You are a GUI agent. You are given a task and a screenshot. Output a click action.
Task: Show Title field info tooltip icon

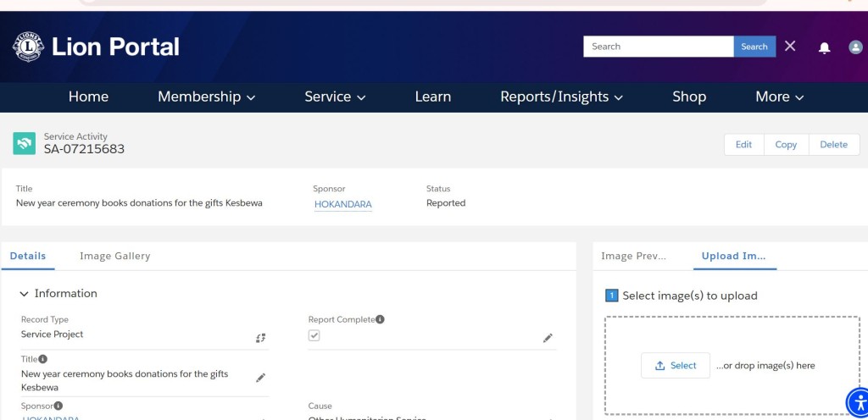pos(42,359)
